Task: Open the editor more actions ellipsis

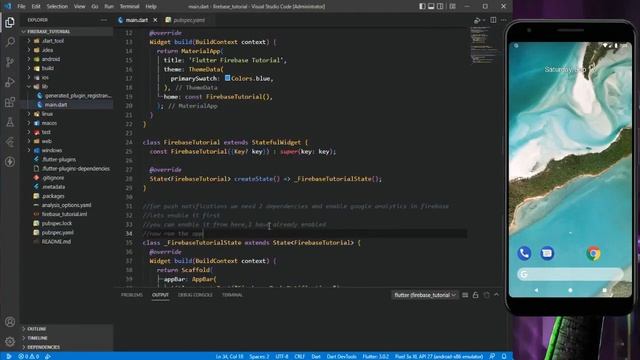Action: [504, 20]
